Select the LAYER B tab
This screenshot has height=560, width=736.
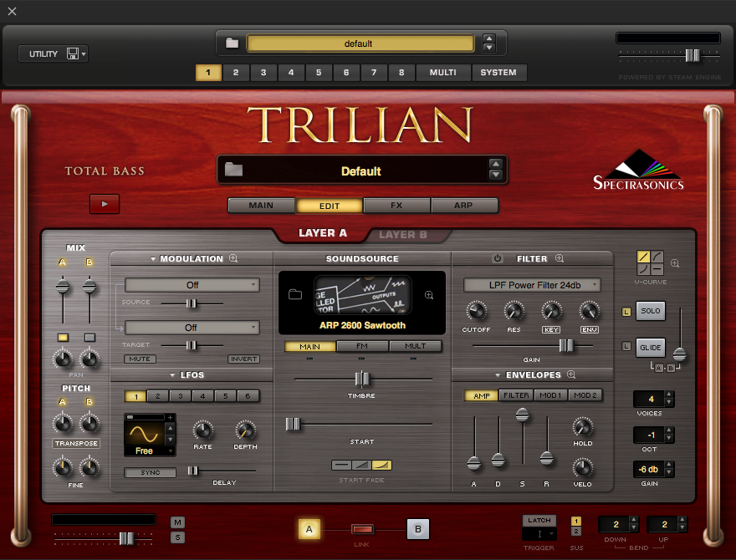tap(403, 235)
